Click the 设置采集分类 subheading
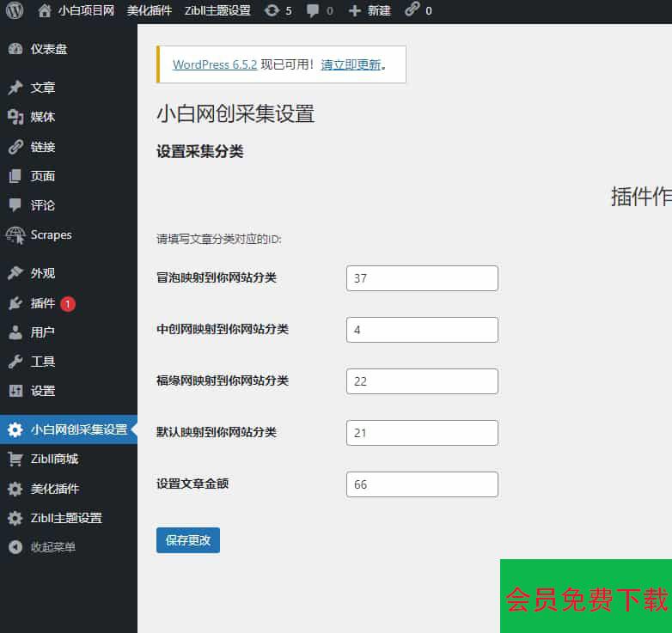The image size is (672, 633). pyautogui.click(x=200, y=151)
